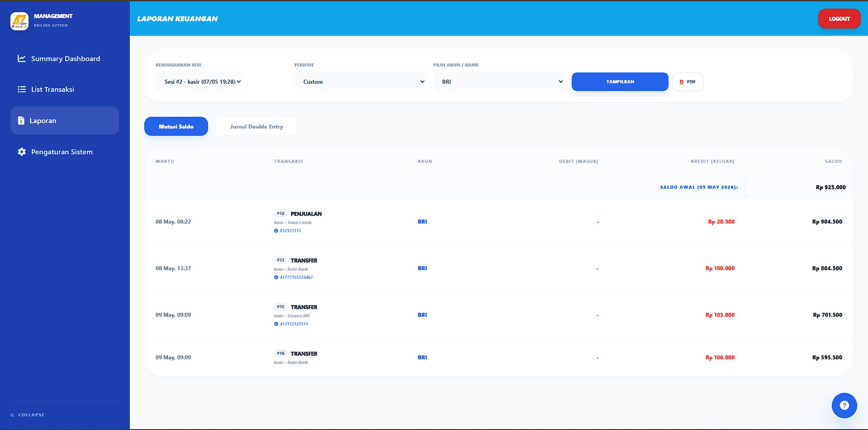Switch to the Mutasi Saldo tab

point(176,126)
